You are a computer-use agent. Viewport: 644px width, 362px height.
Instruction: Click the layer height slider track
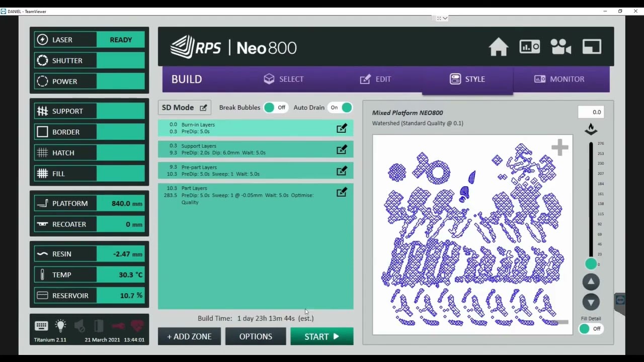[x=591, y=201]
